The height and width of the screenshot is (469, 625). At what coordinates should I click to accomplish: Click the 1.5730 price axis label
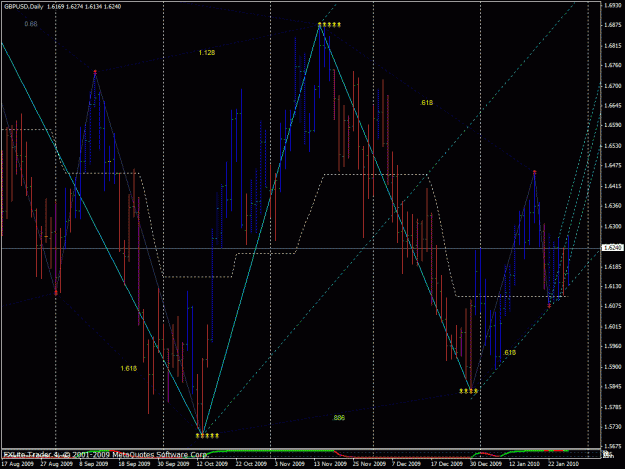click(613, 427)
